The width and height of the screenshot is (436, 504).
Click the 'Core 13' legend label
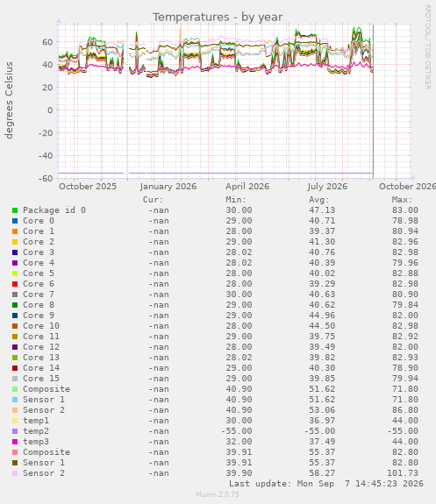tap(41, 358)
